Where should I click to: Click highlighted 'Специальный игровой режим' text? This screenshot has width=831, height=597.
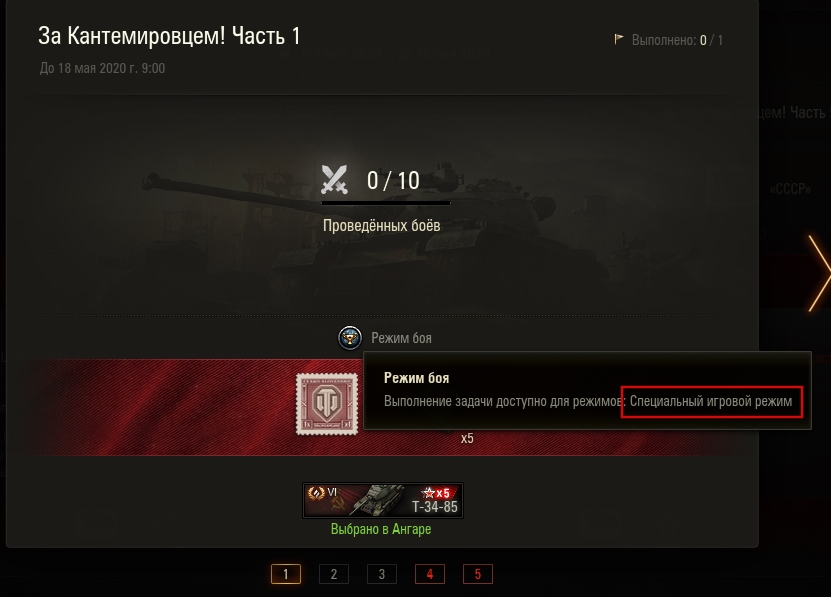tap(711, 401)
